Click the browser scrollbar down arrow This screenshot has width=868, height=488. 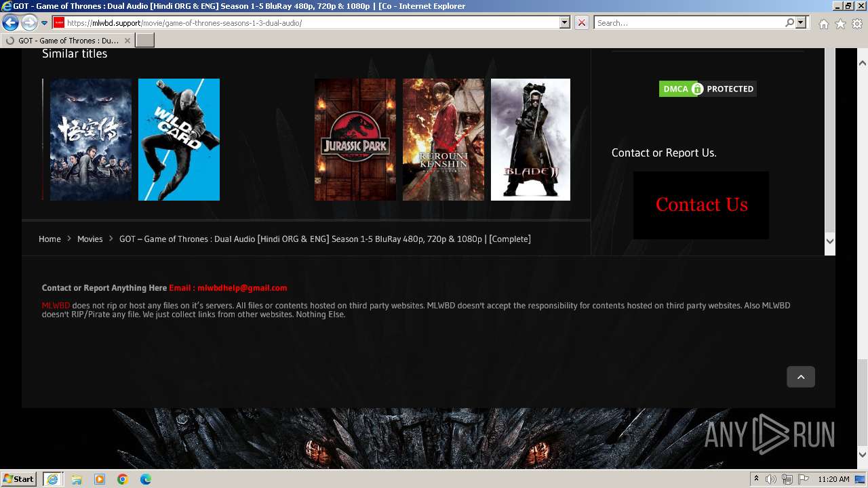point(863,455)
